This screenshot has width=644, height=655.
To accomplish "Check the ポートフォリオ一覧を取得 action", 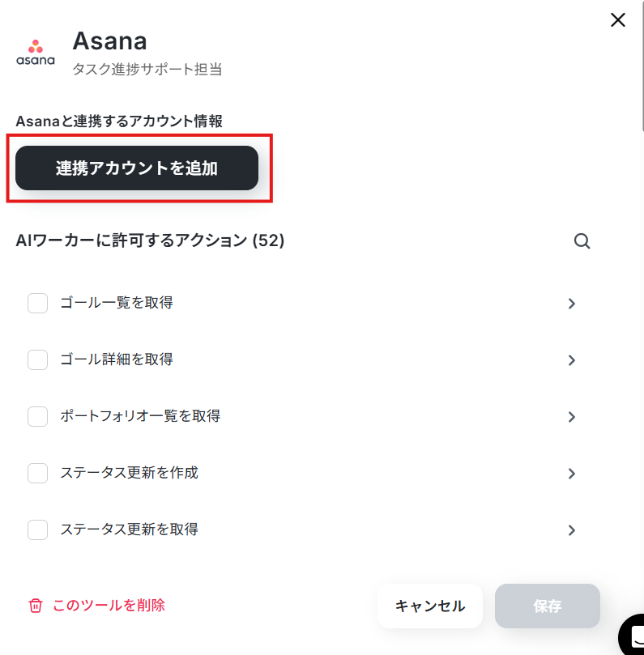I will [x=38, y=416].
